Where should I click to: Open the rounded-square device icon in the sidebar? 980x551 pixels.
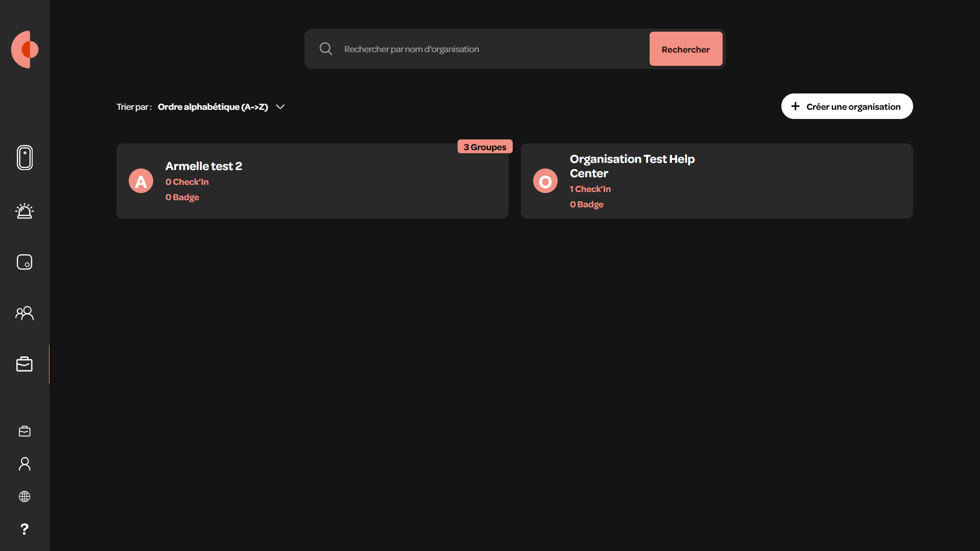tap(25, 262)
